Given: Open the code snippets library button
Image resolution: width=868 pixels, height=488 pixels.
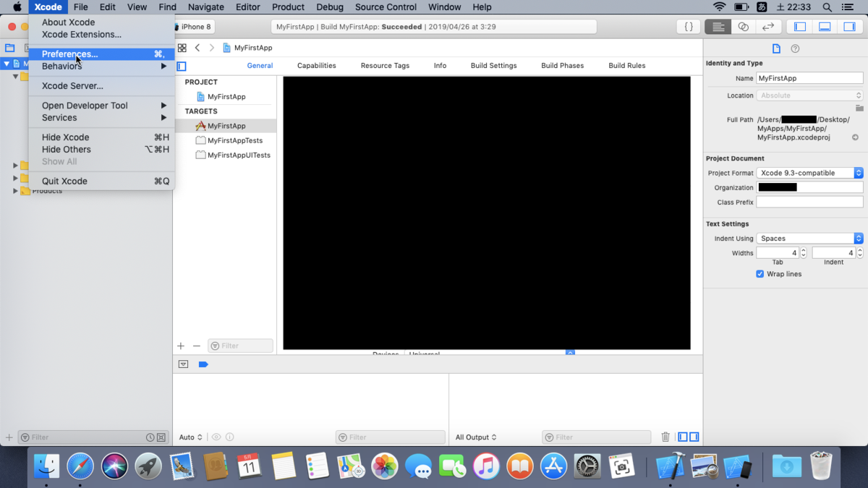Looking at the screenshot, I should [x=689, y=27].
